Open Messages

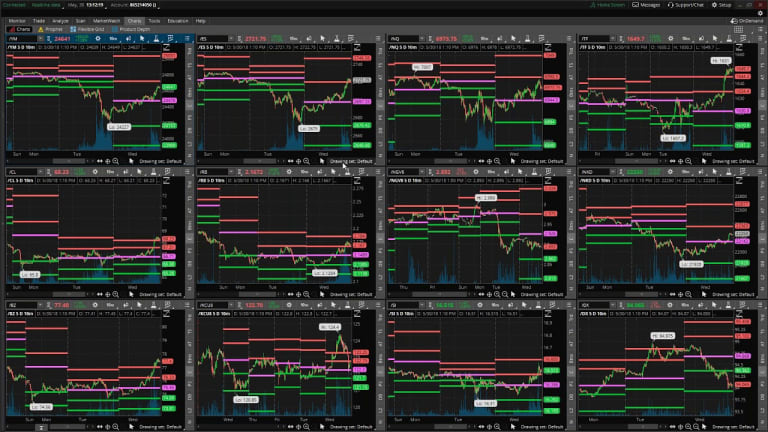pyautogui.click(x=646, y=5)
